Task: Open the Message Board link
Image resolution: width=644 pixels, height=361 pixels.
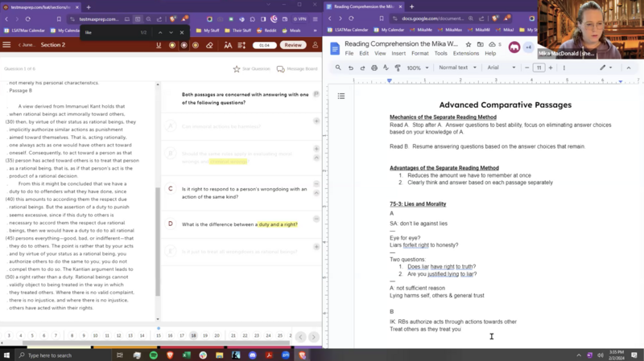Action: point(296,69)
